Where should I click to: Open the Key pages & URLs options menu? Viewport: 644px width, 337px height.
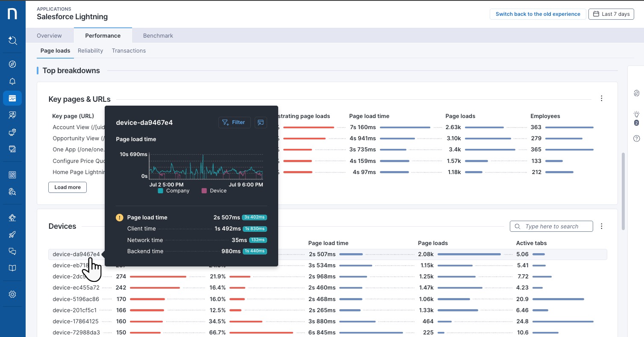[x=601, y=98]
